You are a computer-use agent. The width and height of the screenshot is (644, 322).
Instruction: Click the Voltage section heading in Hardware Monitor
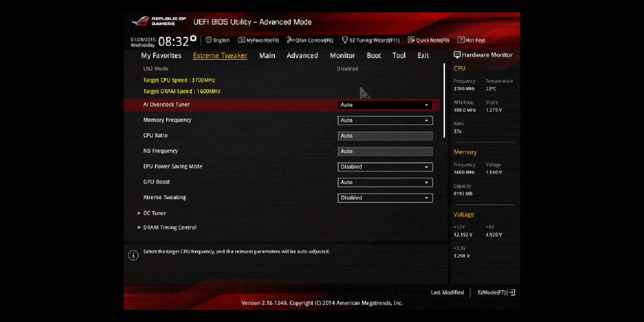coord(464,215)
